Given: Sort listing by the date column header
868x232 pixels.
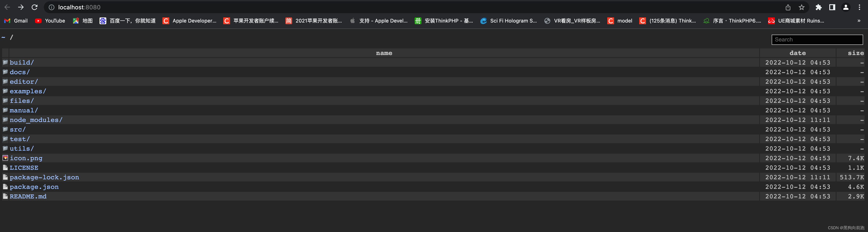Looking at the screenshot, I should (798, 53).
